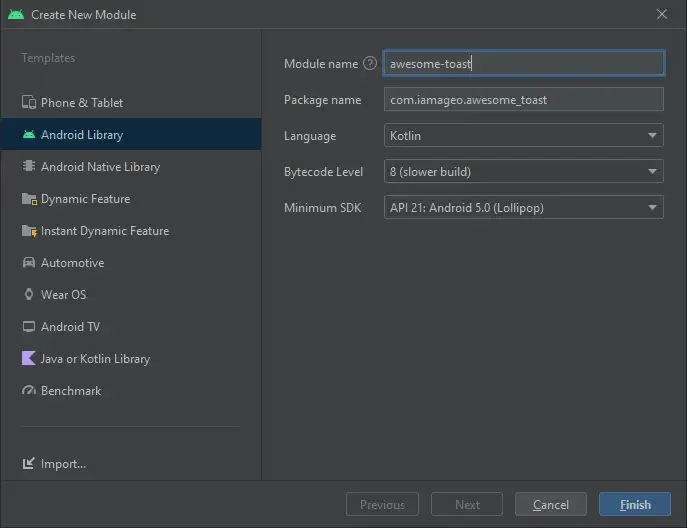
Task: Click the green Android Library icon
Action: (29, 135)
